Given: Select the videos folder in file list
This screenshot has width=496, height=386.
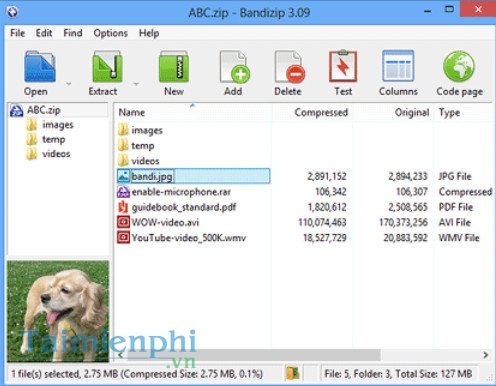Looking at the screenshot, I should (x=145, y=161).
